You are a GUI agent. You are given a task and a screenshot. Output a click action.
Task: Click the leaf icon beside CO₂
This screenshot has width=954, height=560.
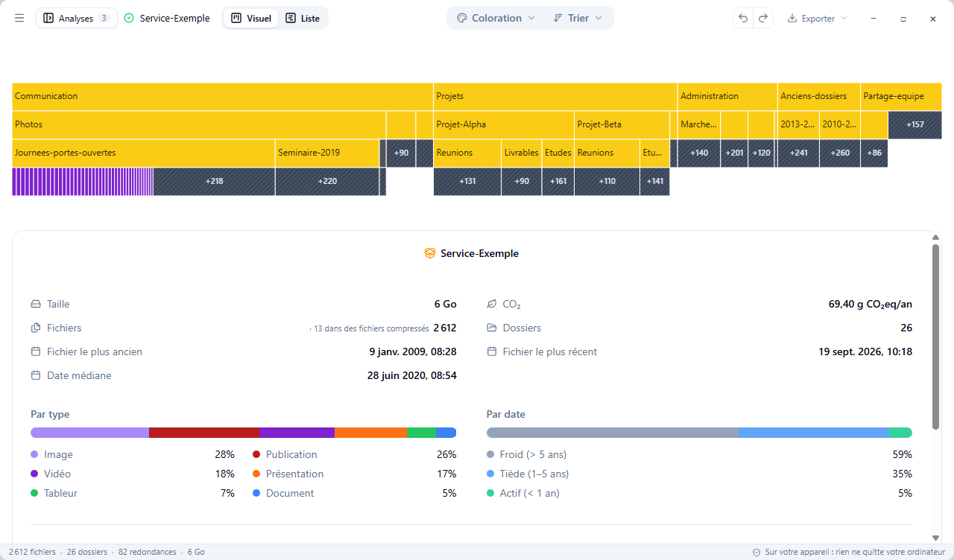point(492,304)
